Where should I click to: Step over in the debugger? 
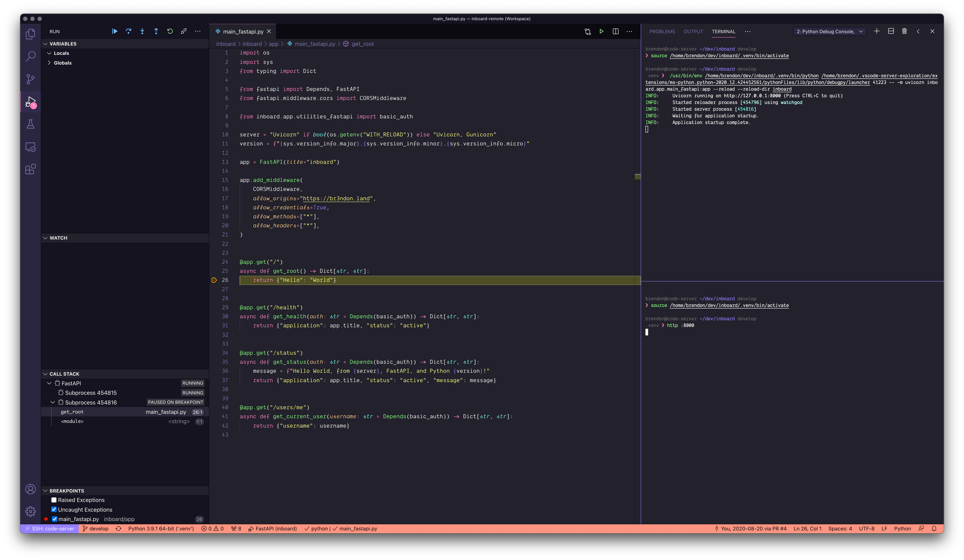[129, 31]
